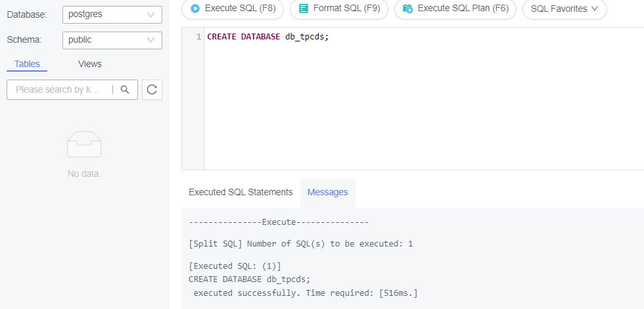The image size is (644, 309).
Task: Click the Database dropdown arrow
Action: [x=150, y=14]
